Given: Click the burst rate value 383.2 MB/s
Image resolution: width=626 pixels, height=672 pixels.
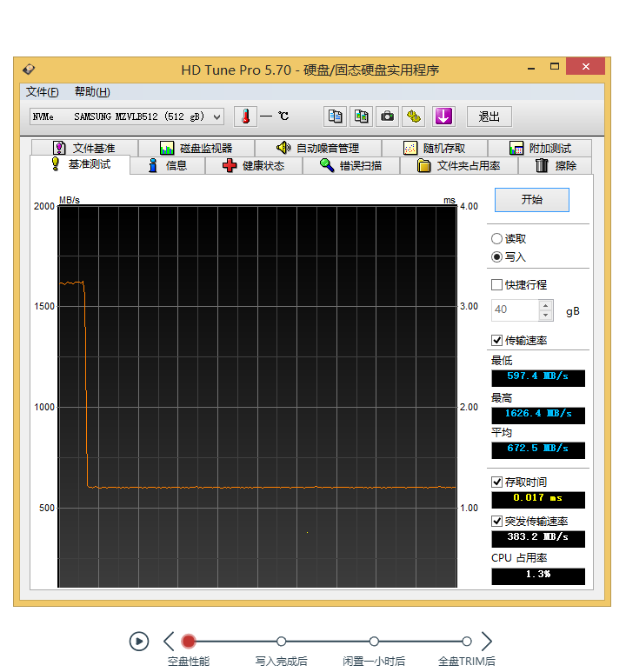Looking at the screenshot, I should pos(538,539).
